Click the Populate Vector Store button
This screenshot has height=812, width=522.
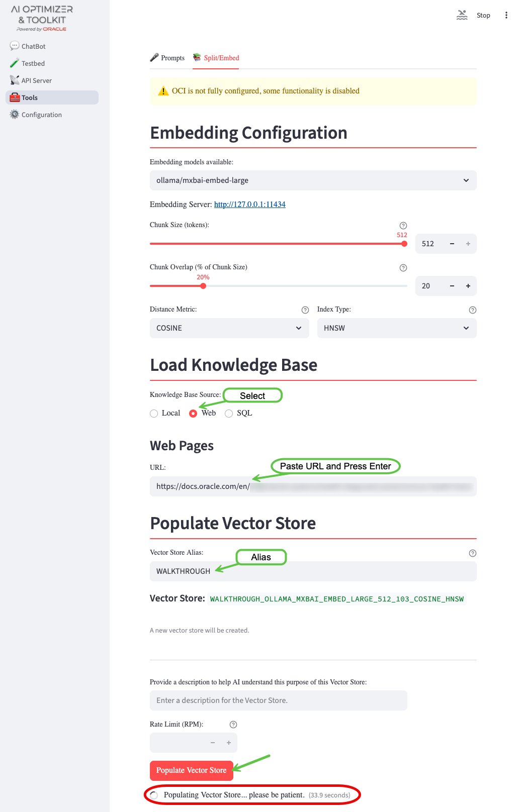click(191, 770)
